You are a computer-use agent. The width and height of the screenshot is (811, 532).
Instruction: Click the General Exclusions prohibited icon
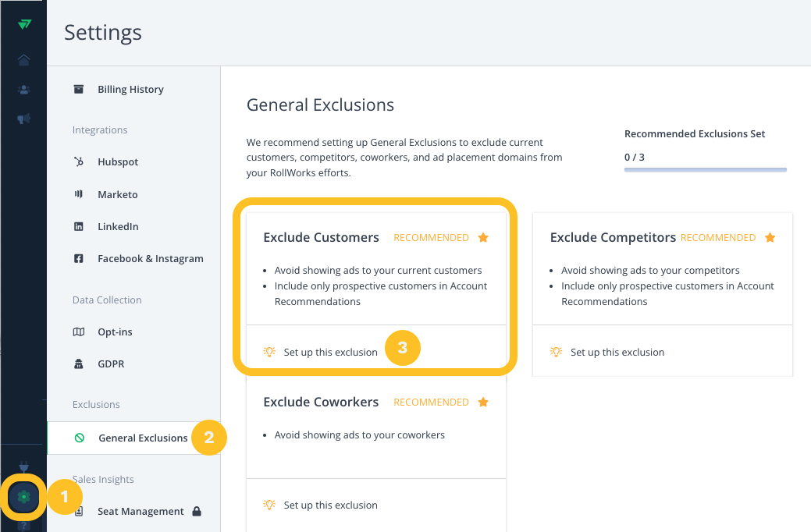pos(79,438)
